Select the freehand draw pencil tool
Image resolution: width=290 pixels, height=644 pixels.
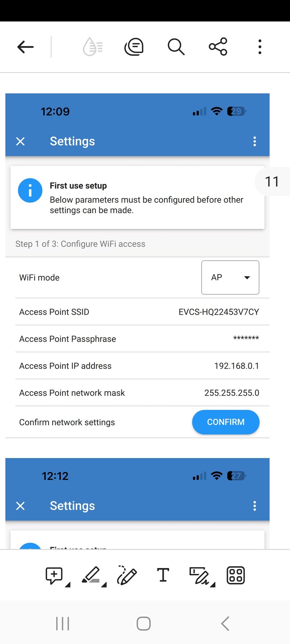[127, 575]
